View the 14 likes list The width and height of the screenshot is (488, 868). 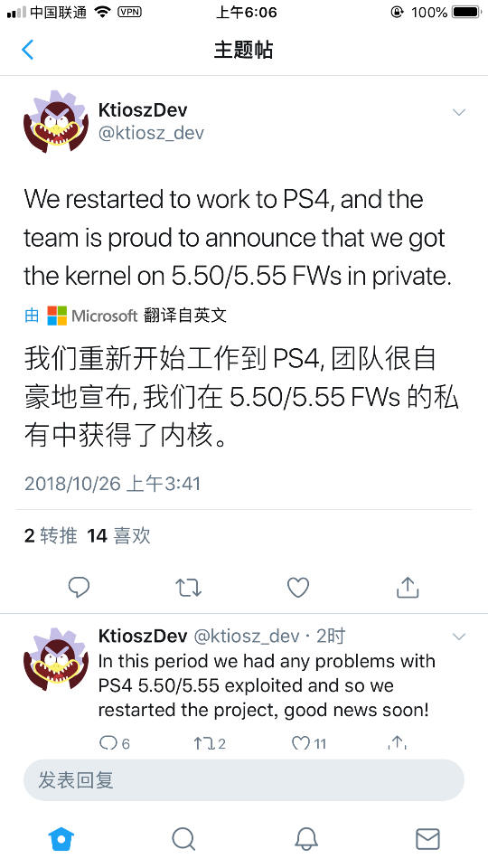click(118, 535)
